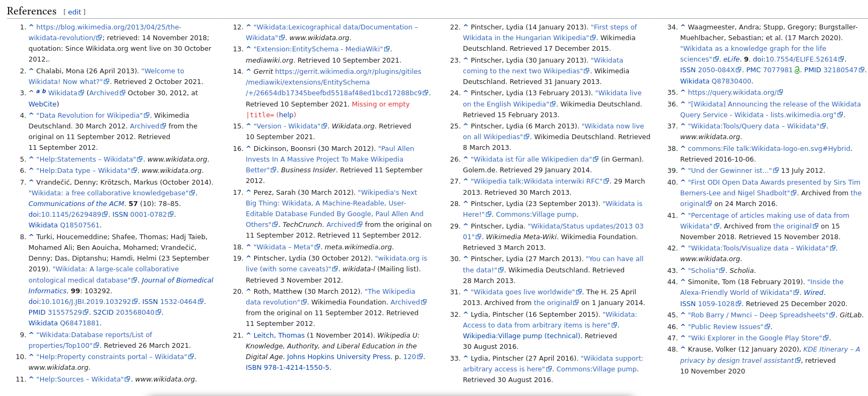The image size is (868, 396).
Task: Open 'Wikipedia:Village pump (technical)' link
Action: pos(521,336)
